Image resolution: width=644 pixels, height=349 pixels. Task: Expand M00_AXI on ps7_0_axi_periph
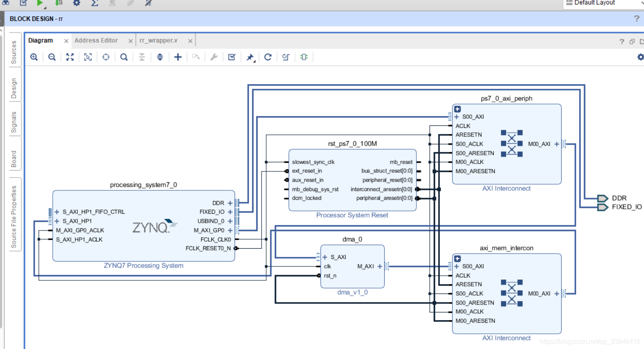(557, 144)
